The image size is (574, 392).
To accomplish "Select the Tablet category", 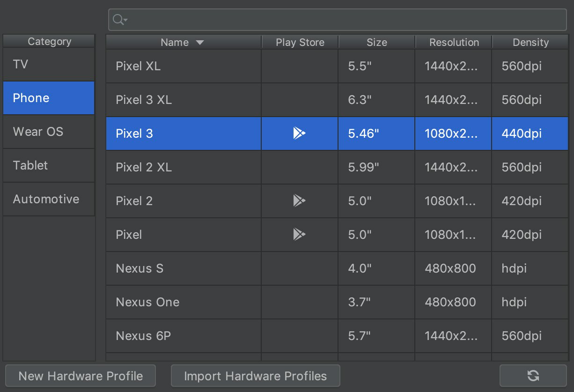I will pos(49,165).
